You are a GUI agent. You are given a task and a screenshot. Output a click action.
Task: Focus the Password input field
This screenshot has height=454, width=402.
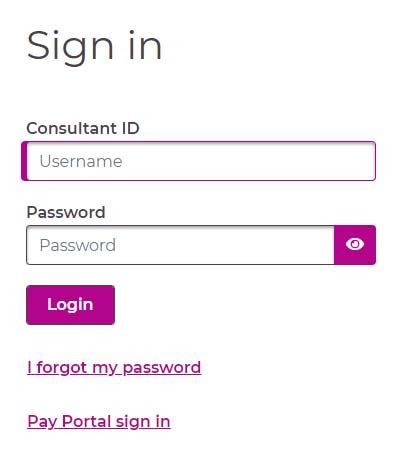click(180, 245)
